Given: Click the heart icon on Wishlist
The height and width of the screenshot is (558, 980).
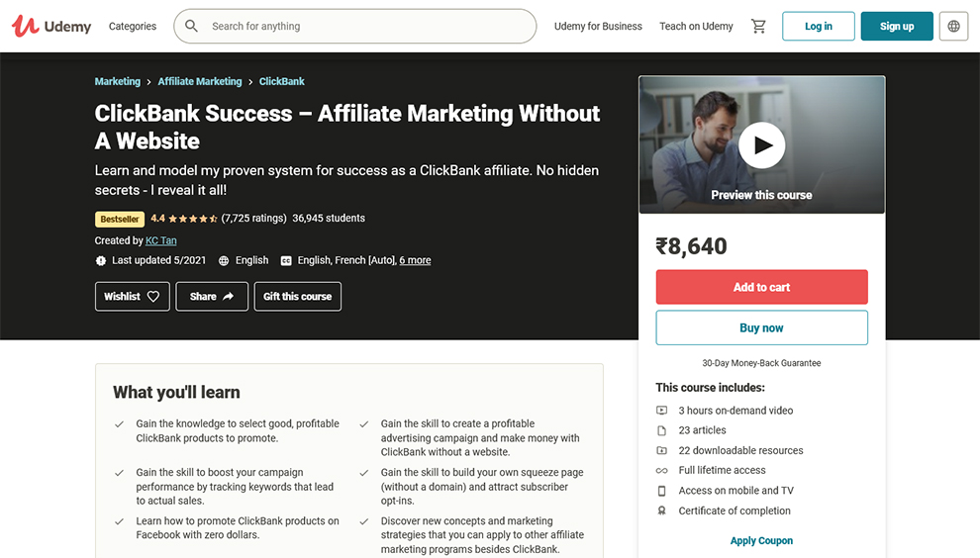Looking at the screenshot, I should click(x=153, y=297).
